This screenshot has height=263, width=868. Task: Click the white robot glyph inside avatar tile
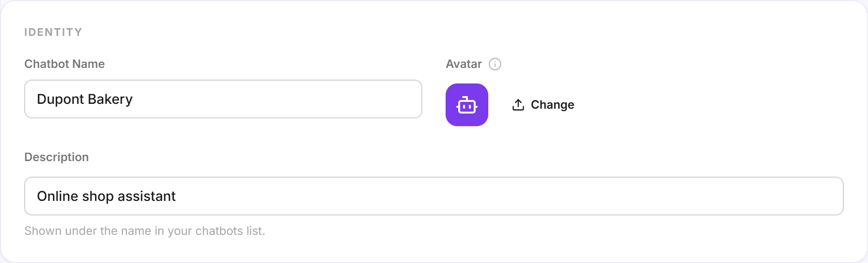(467, 105)
